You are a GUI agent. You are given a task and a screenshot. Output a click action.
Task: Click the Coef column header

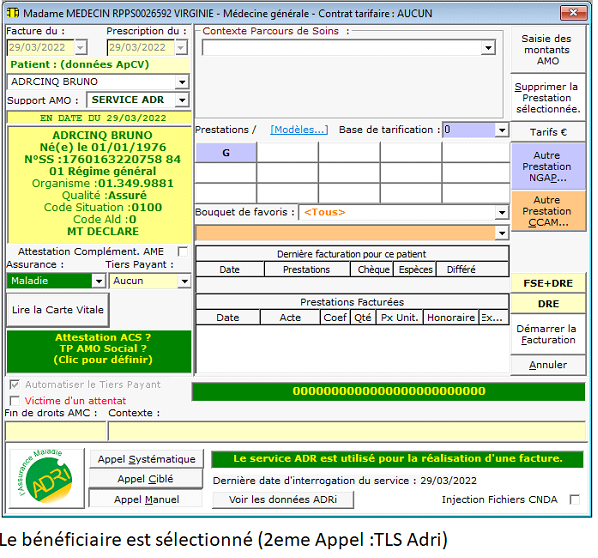click(335, 317)
